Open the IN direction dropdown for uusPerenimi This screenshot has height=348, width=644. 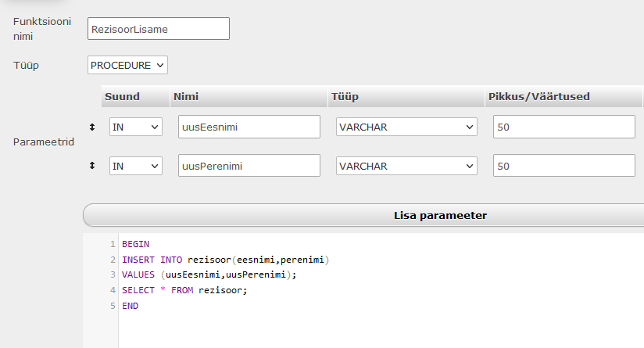(x=135, y=166)
